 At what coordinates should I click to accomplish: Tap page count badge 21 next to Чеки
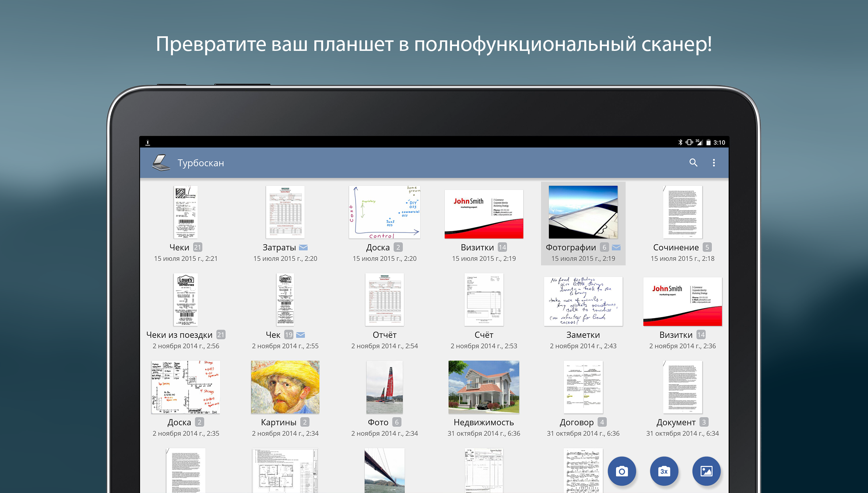pos(198,248)
